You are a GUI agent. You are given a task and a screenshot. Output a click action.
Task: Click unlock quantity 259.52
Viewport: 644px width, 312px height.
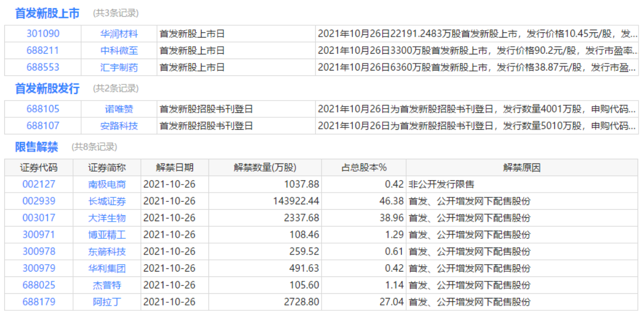(x=304, y=252)
